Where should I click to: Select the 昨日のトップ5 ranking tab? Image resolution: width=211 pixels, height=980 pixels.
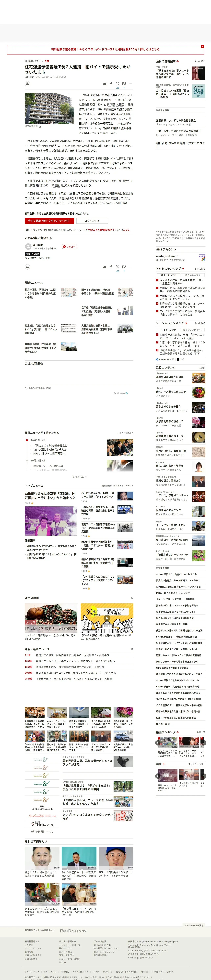(x=193, y=275)
